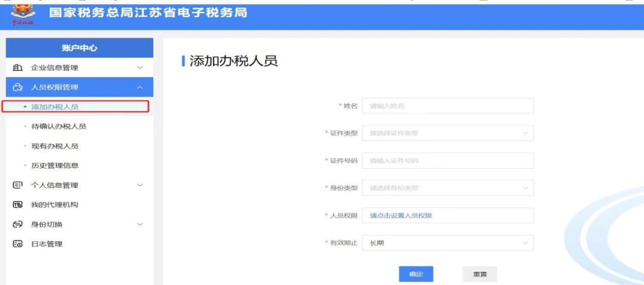Expand the 身份切换 chevron
Viewport: 644px width, 285px height.
pyautogui.click(x=140, y=224)
